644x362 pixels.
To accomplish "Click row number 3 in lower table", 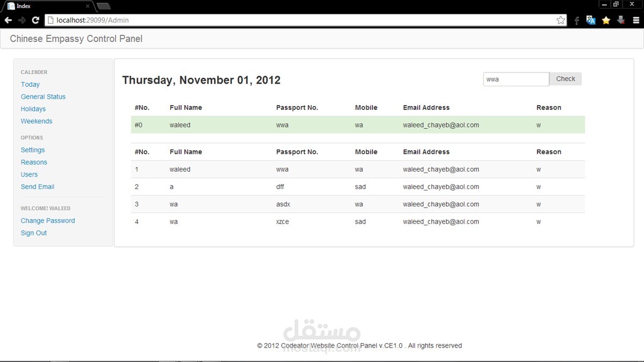I will pyautogui.click(x=137, y=204).
